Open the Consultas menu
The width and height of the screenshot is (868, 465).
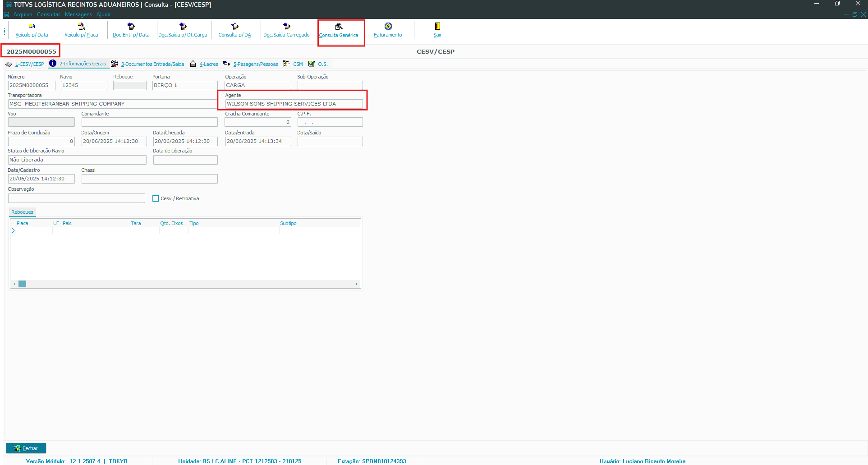pyautogui.click(x=48, y=14)
